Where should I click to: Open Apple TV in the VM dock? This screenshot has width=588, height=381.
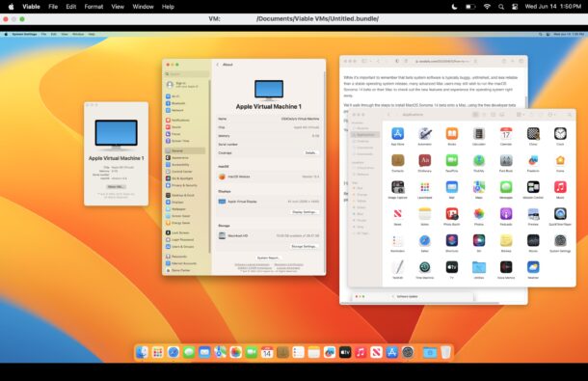(345, 352)
